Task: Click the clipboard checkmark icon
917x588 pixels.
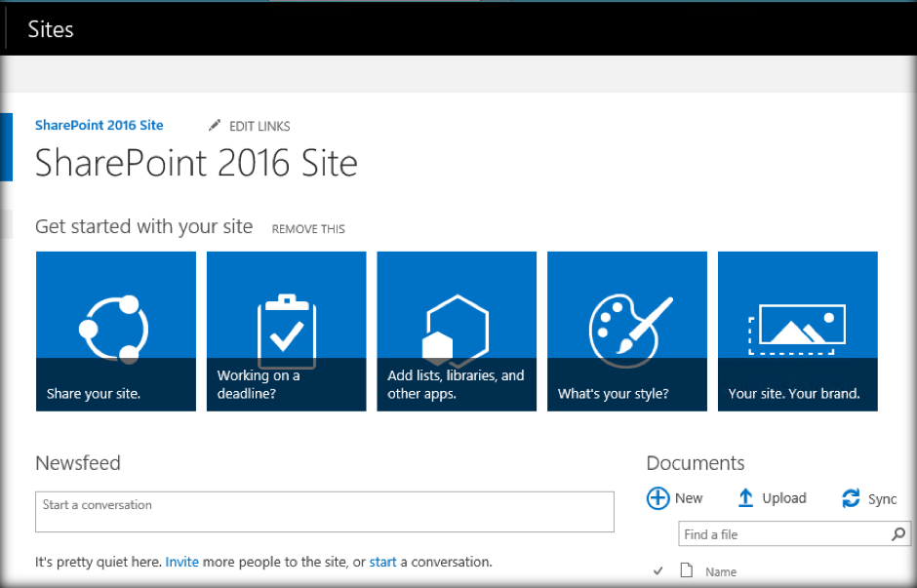Action: click(x=287, y=331)
